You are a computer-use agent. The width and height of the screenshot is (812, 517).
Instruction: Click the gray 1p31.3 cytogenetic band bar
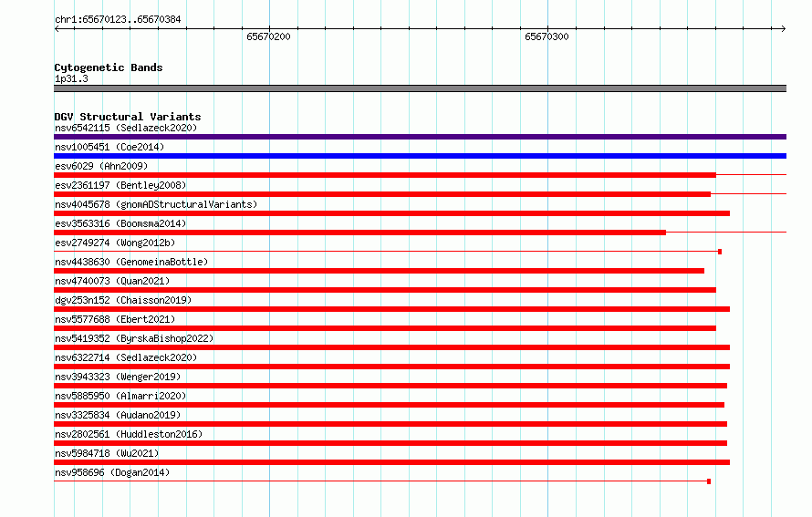pos(420,88)
